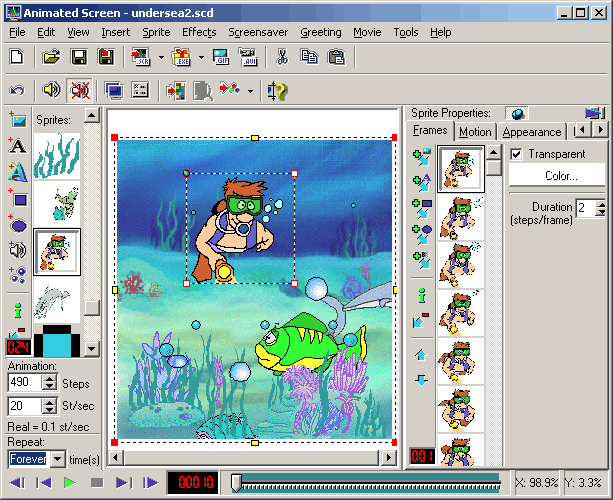Viewport: 613px width, 500px height.
Task: Click the Export as AVI movie icon
Action: click(248, 57)
